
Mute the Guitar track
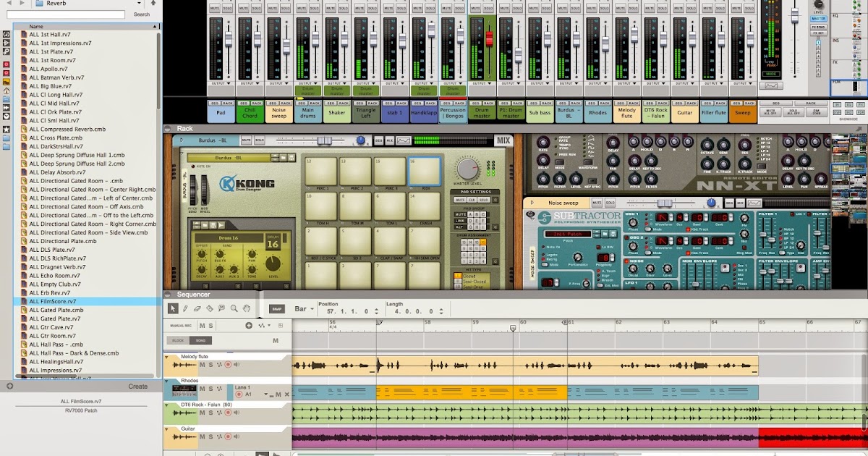pos(202,437)
